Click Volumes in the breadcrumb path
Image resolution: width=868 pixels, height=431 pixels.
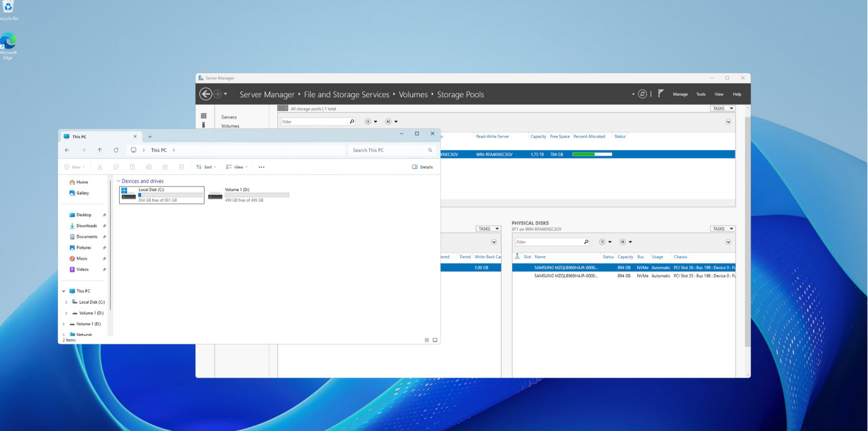click(x=413, y=95)
